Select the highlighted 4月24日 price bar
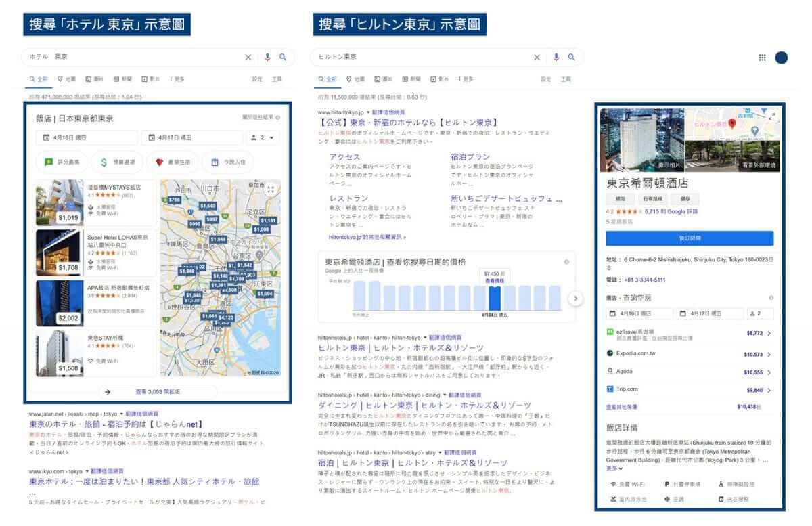Screen dimensions: 812x526 tap(495, 298)
